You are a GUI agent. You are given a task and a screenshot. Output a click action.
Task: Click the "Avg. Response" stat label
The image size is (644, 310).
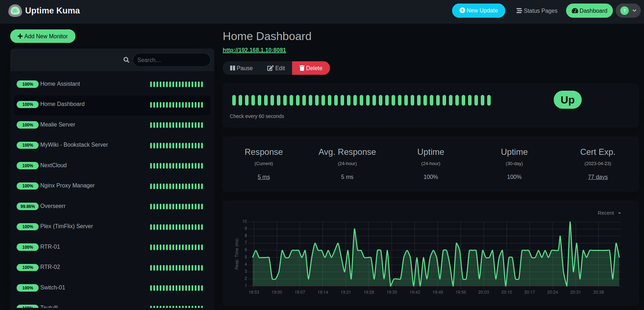tap(347, 152)
